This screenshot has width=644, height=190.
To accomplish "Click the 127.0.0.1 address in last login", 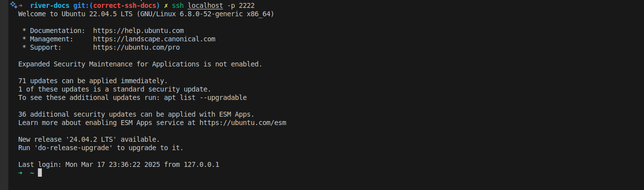I will (x=201, y=164).
